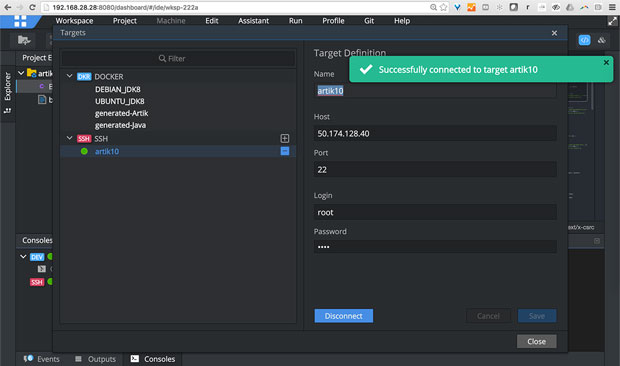Screen dimensions: 620x366
Task: Click the Project Explorer panel title
Action: (x=37, y=58)
